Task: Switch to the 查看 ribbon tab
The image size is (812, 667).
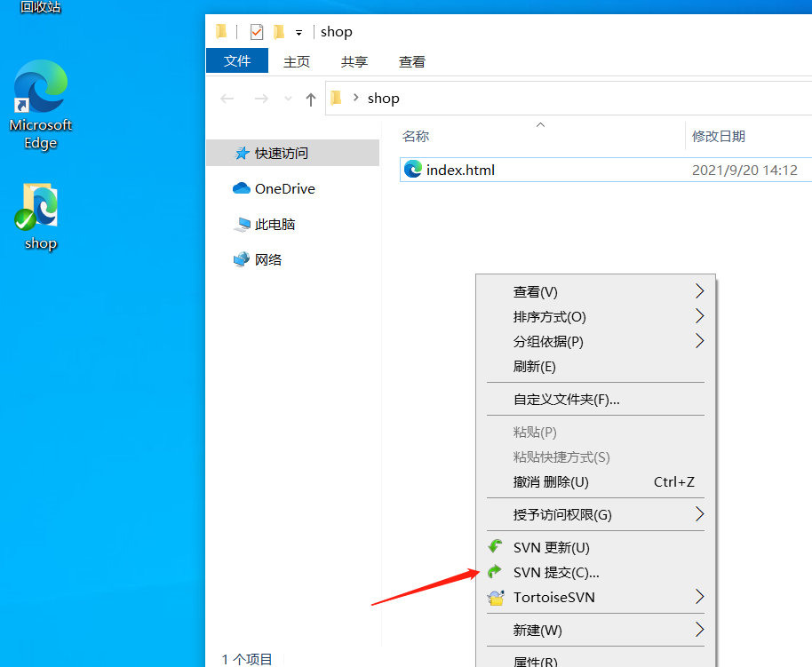Action: pos(412,61)
